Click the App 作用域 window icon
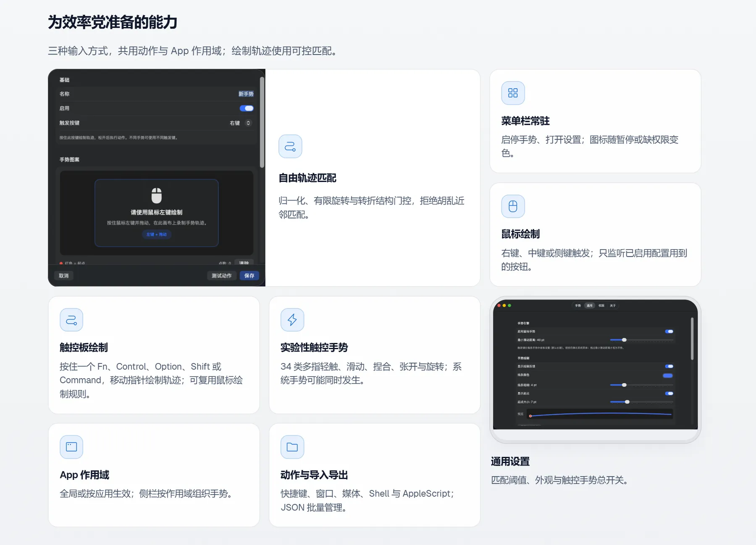 71,447
